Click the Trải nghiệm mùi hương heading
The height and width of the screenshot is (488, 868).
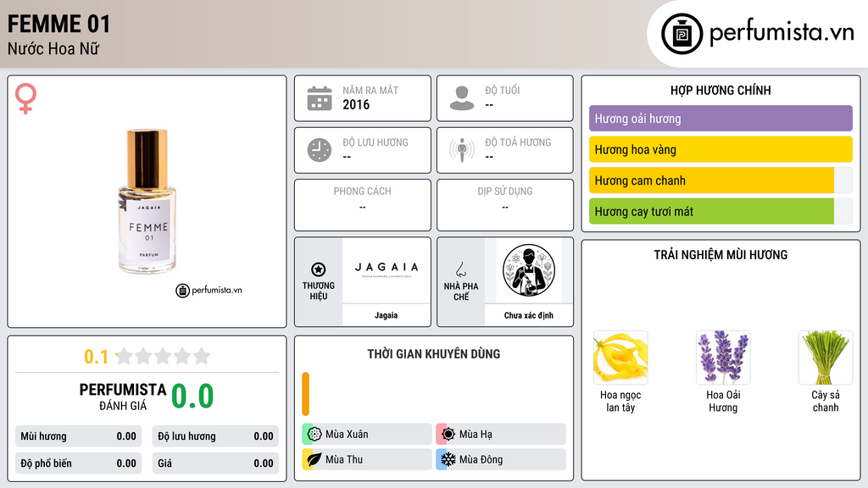[721, 255]
